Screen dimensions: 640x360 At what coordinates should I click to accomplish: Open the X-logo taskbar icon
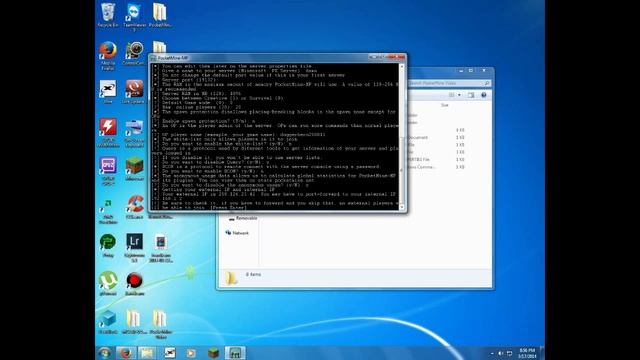[x=169, y=353]
